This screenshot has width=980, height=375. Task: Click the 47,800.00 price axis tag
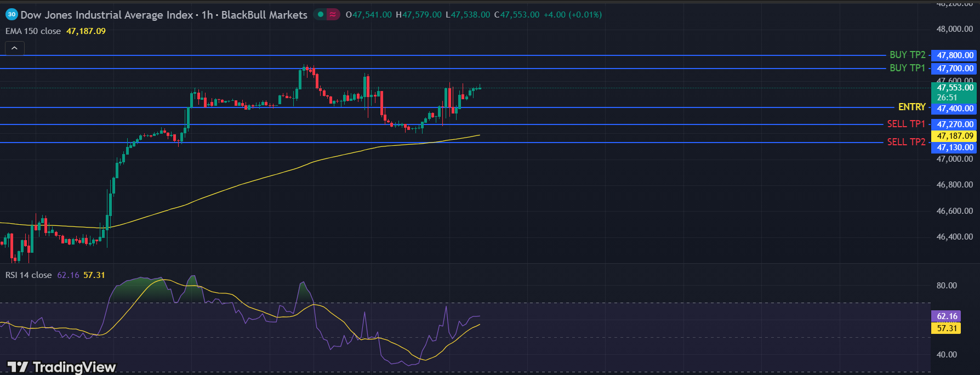(x=955, y=55)
